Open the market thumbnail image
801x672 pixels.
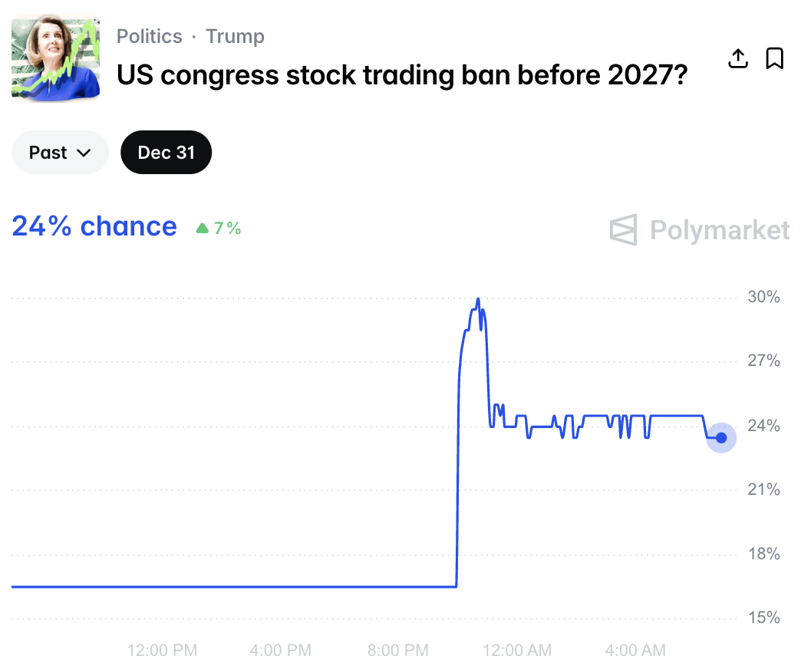[56, 58]
